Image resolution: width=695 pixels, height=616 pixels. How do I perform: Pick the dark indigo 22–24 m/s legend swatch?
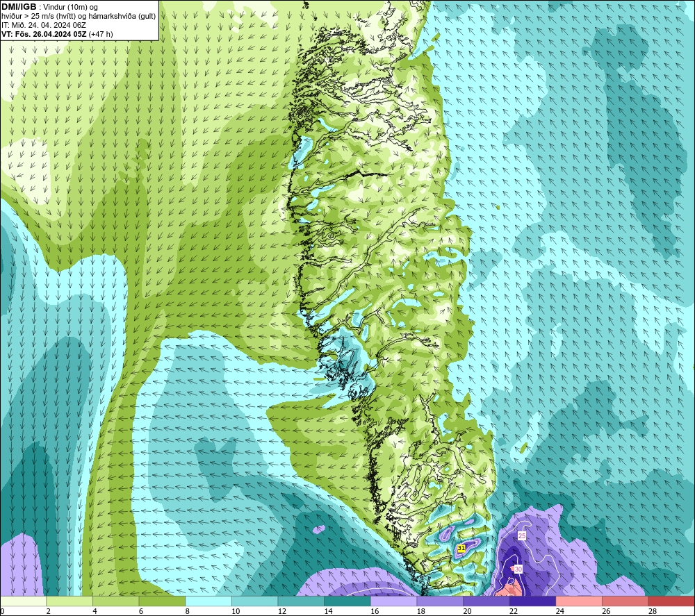click(x=533, y=601)
